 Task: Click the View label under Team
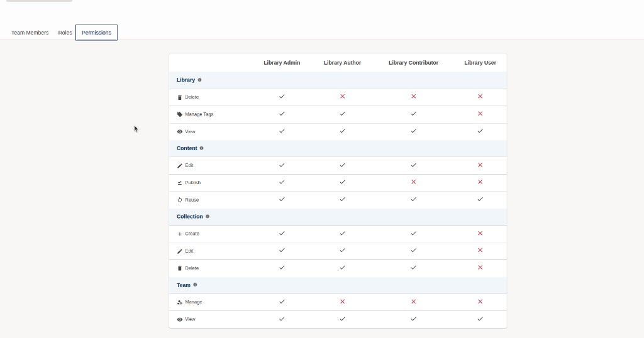click(190, 319)
